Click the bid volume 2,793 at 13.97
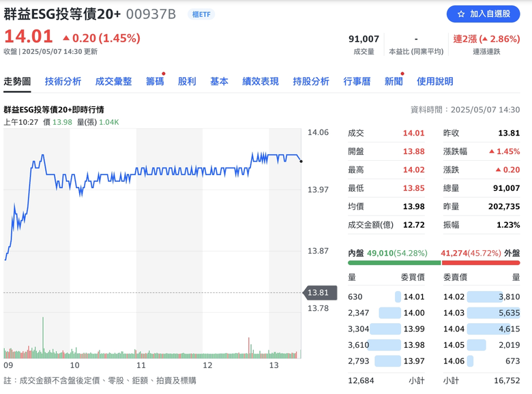The height and width of the screenshot is (394, 532). click(358, 361)
